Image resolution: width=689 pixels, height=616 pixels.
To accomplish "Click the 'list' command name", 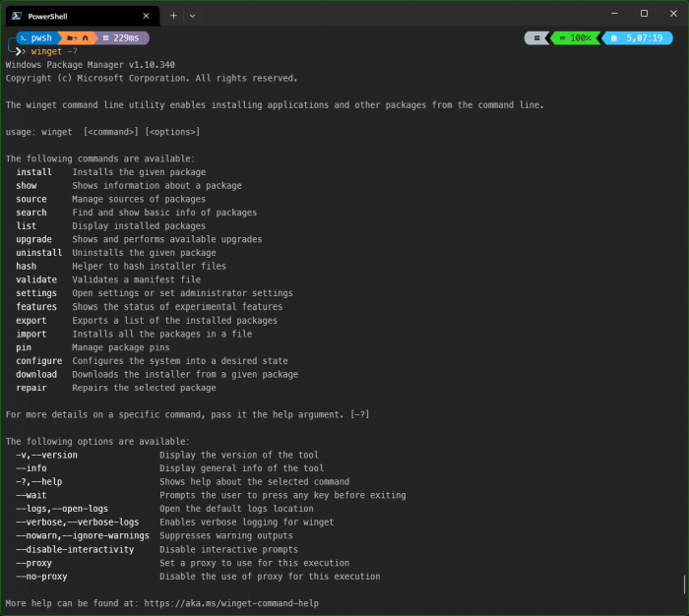I will coord(27,226).
